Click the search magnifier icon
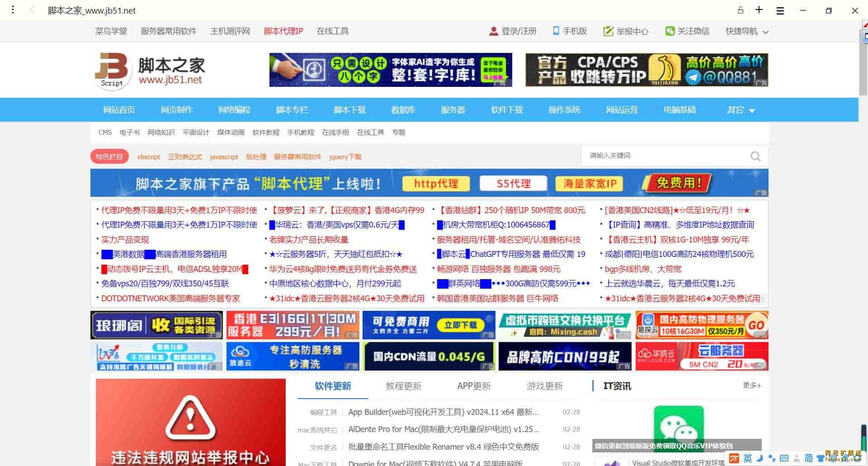 (x=755, y=157)
